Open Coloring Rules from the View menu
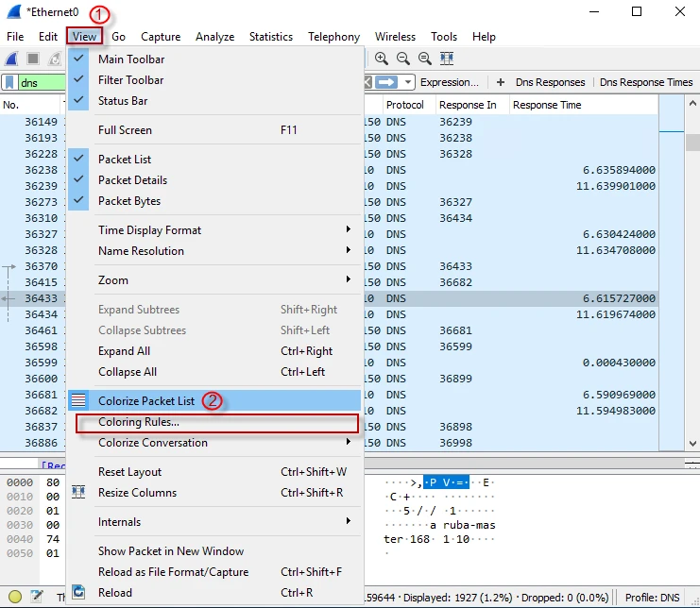The height and width of the screenshot is (608, 700). point(139,422)
